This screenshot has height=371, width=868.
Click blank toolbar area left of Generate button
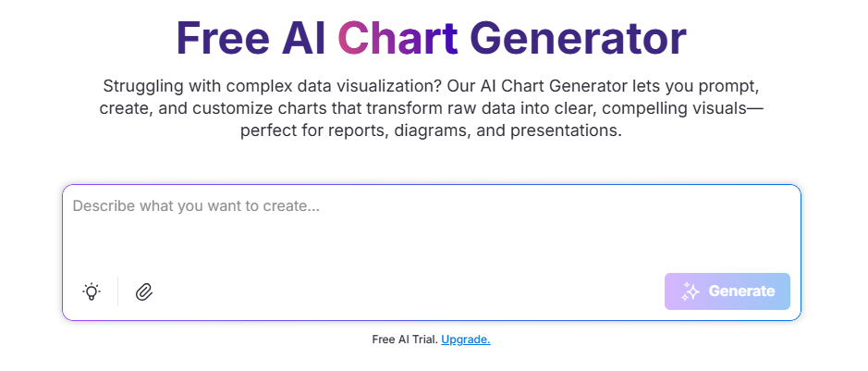[x=416, y=291]
